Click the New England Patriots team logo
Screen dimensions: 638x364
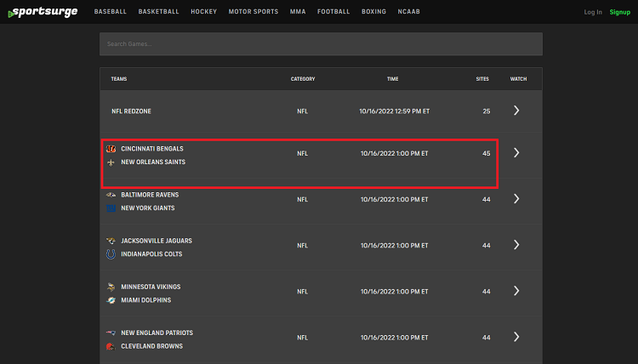tap(111, 333)
